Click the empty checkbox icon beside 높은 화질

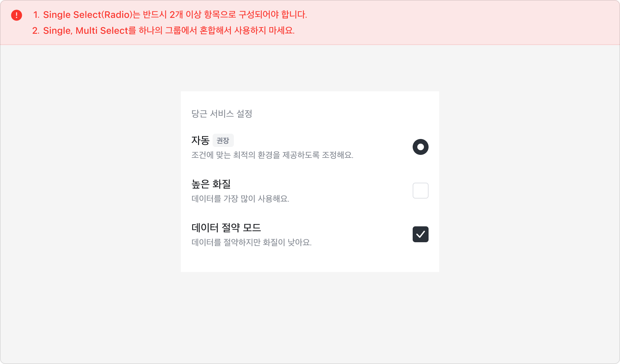[x=421, y=190]
